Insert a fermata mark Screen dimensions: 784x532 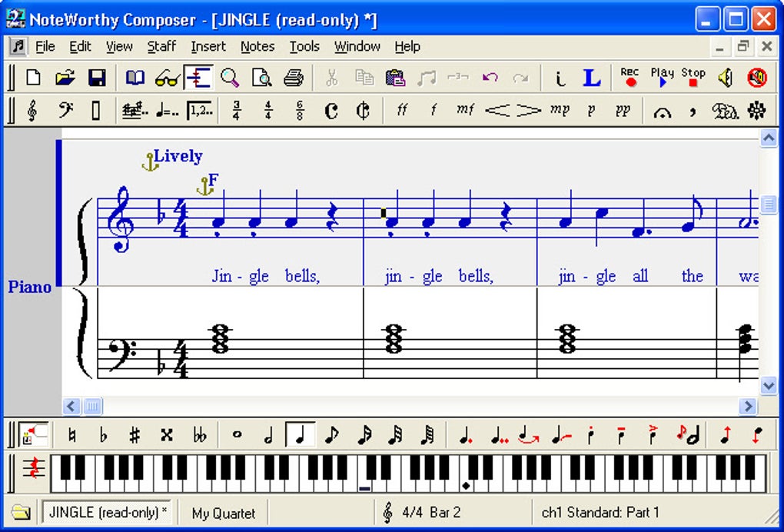click(662, 112)
